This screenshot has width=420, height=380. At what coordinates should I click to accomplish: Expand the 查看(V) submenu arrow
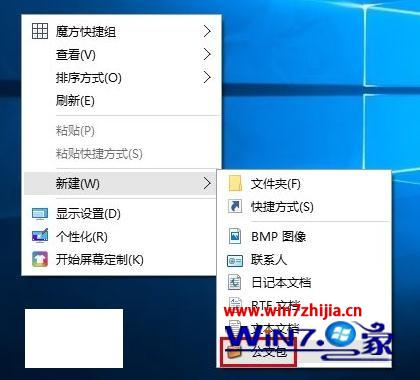click(207, 54)
